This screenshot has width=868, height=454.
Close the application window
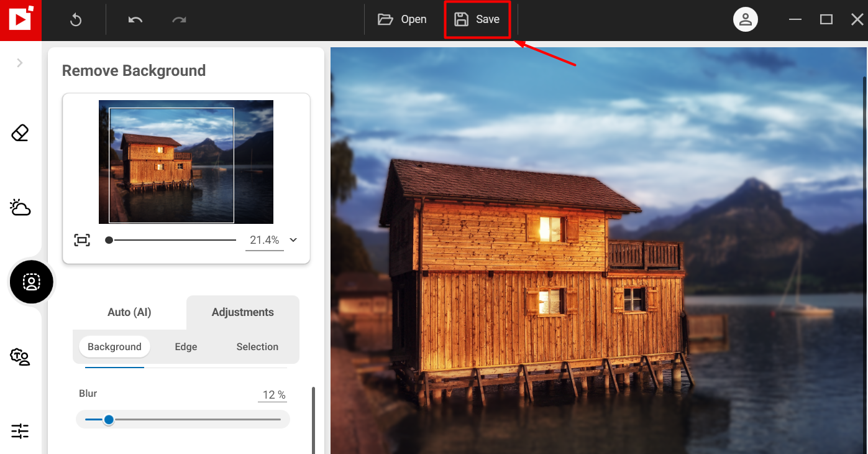(857, 19)
